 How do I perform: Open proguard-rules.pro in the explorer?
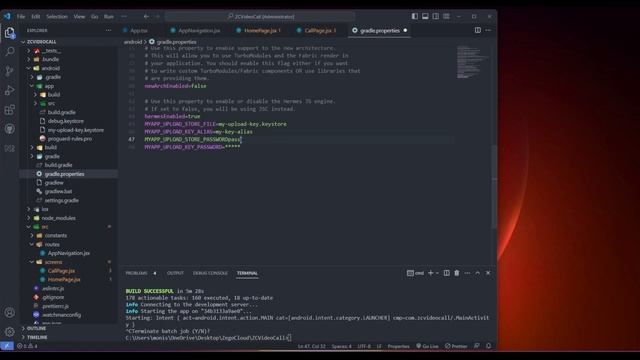coord(69,139)
